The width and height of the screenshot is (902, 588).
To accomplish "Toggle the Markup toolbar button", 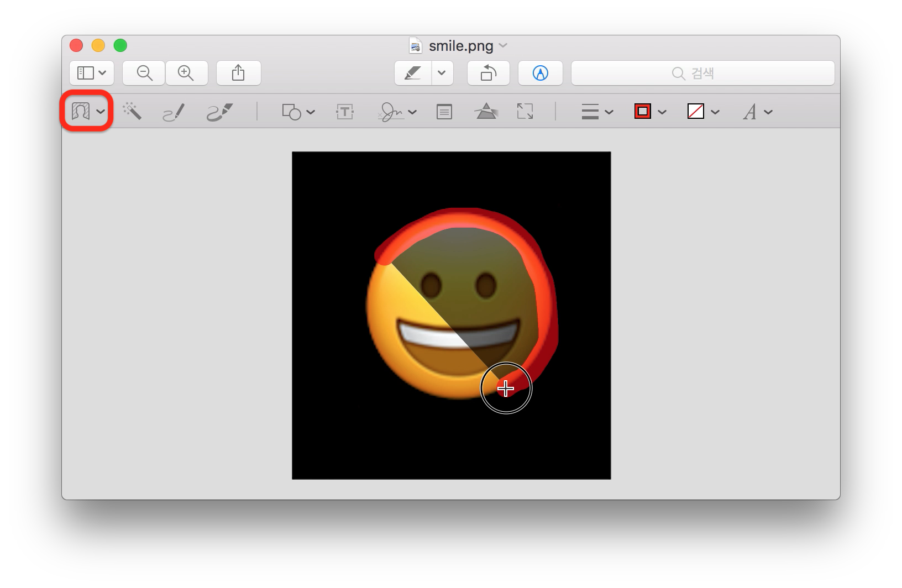I will (541, 73).
